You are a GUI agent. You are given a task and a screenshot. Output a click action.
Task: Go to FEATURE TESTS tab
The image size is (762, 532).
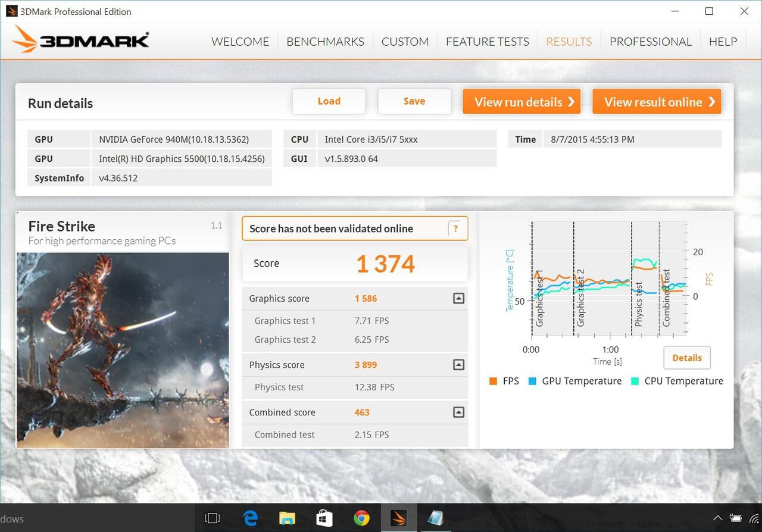487,42
